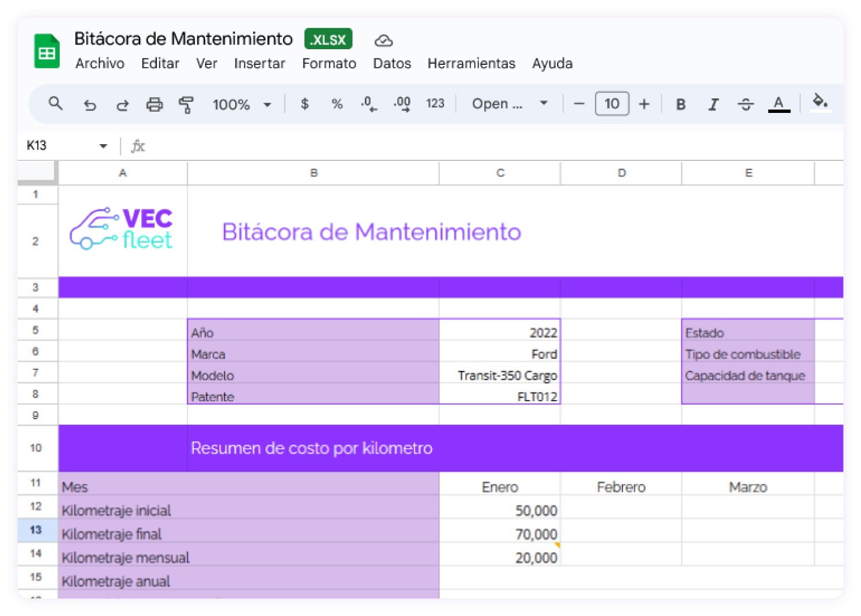861x616 pixels.
Task: Toggle bold formatting
Action: tap(681, 104)
